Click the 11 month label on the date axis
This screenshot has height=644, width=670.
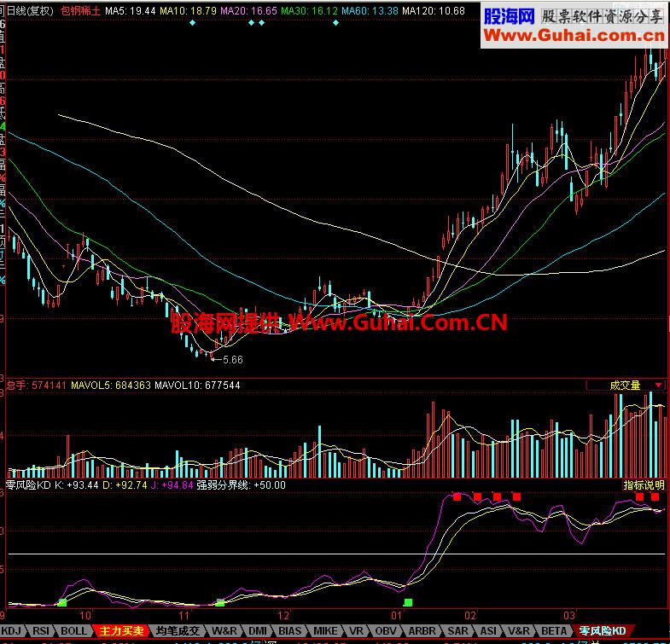184,615
